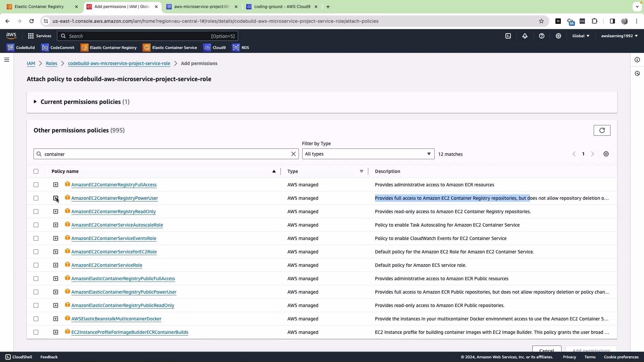The width and height of the screenshot is (644, 362).
Task: Open the console settings gear in header
Action: pyautogui.click(x=558, y=36)
